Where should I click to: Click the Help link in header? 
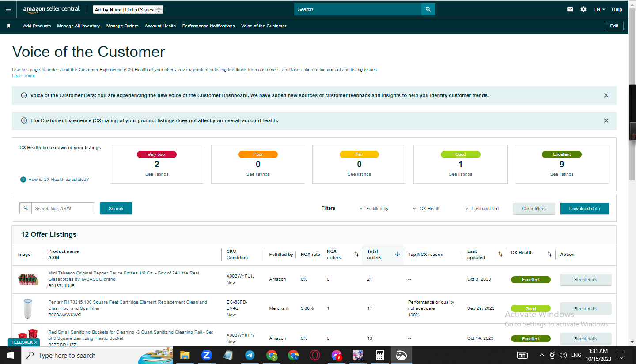point(617,9)
